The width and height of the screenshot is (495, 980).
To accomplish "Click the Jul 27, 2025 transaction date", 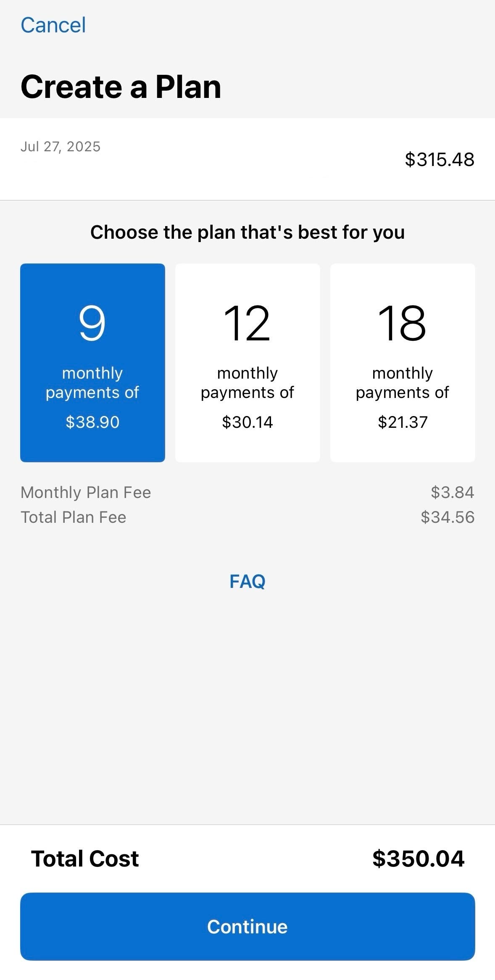I will click(x=61, y=147).
